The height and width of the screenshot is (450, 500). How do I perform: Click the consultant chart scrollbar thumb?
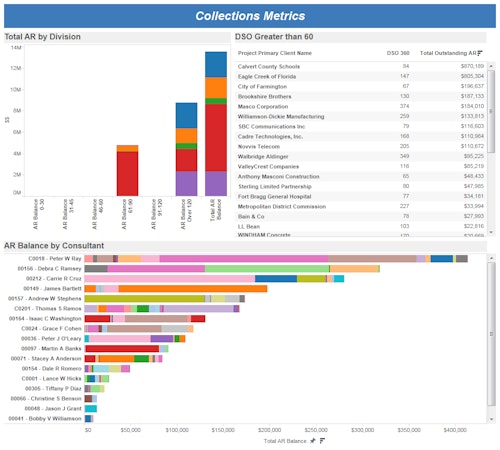491,334
